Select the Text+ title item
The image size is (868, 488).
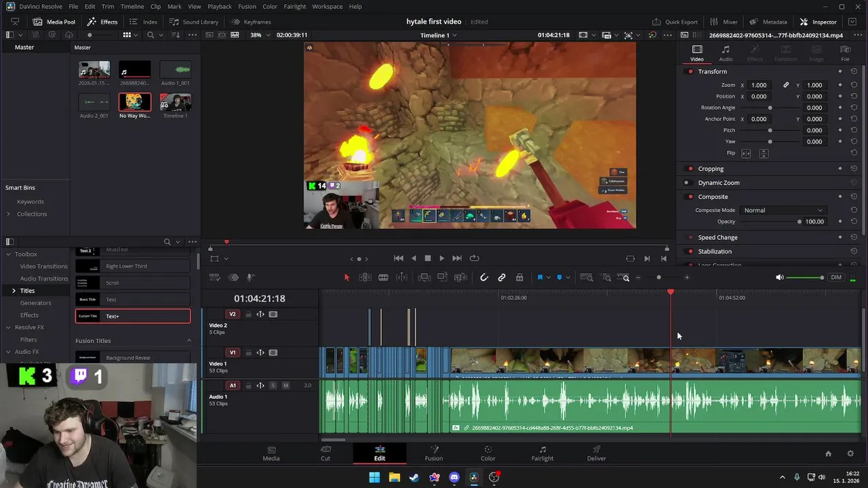click(133, 316)
